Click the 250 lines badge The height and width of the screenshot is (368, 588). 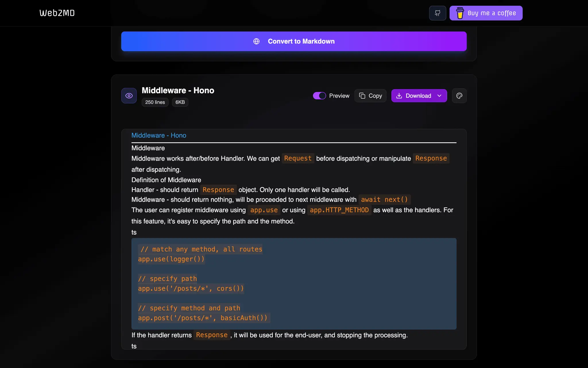pyautogui.click(x=155, y=102)
